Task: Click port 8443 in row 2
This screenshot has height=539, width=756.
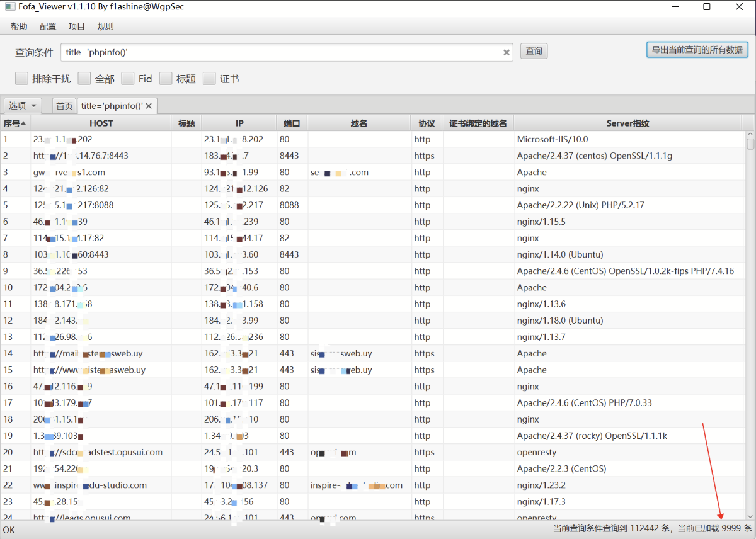Action: coord(292,156)
